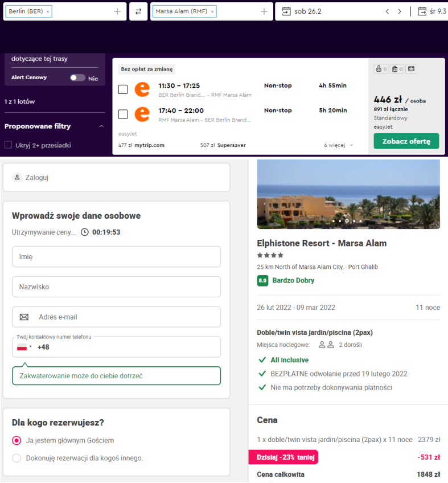The width and height of the screenshot is (448, 483).
Task: Go to next departure date arrow
Action: click(x=400, y=11)
